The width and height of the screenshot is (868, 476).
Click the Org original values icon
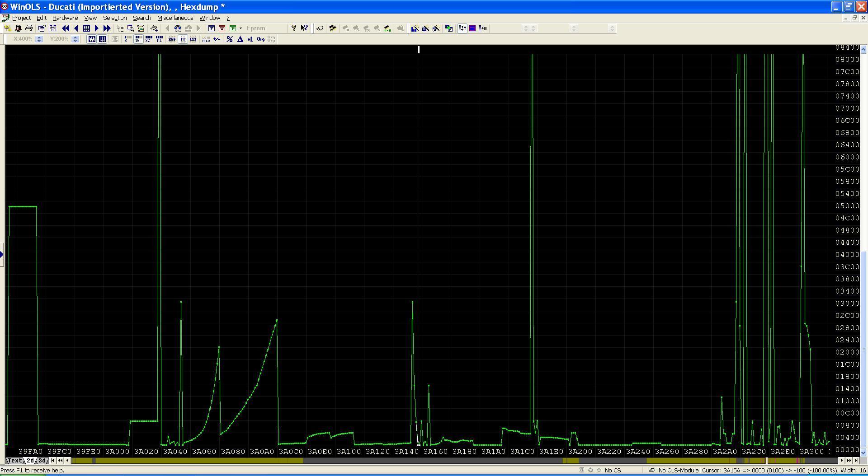(x=260, y=39)
